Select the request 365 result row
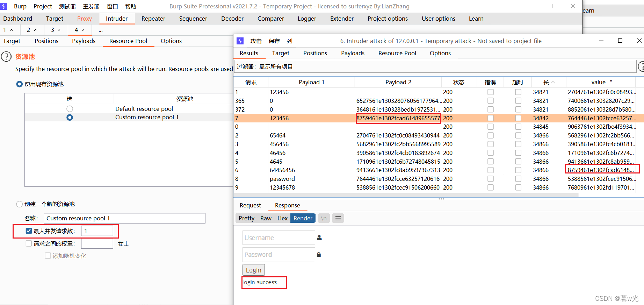This screenshot has height=305, width=644. pyautogui.click(x=439, y=101)
